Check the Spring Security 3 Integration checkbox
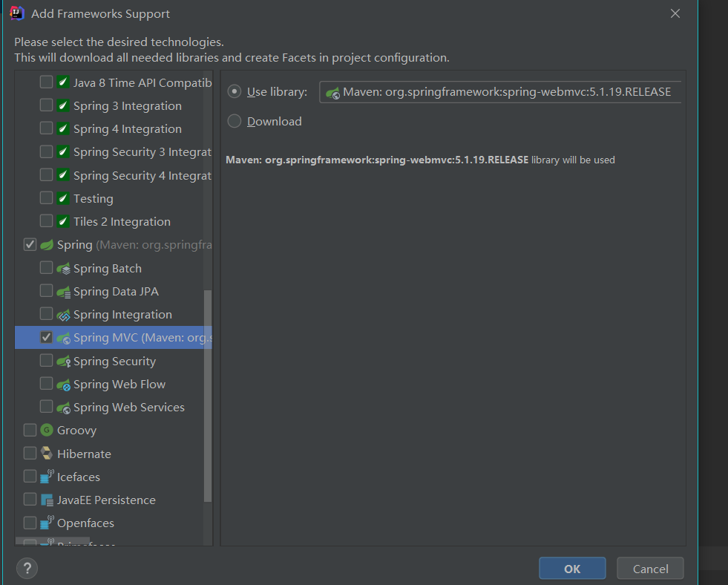Image resolution: width=728 pixels, height=585 pixels. 46,151
